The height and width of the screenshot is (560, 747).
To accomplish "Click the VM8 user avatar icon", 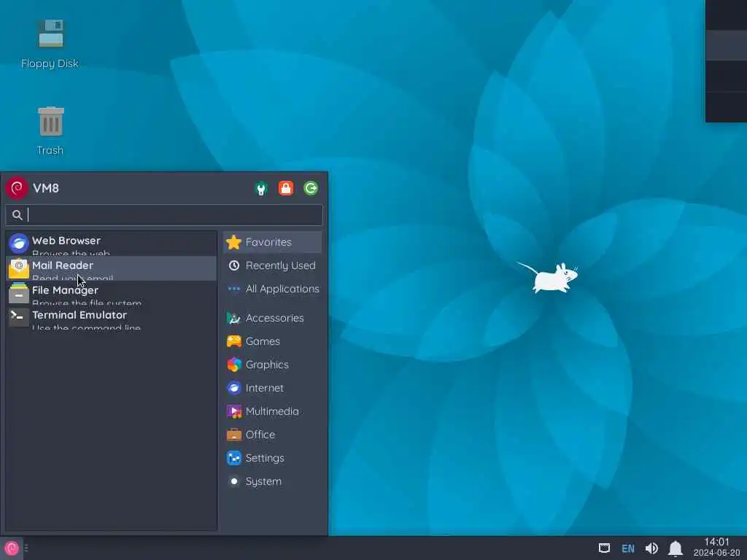I will point(17,188).
